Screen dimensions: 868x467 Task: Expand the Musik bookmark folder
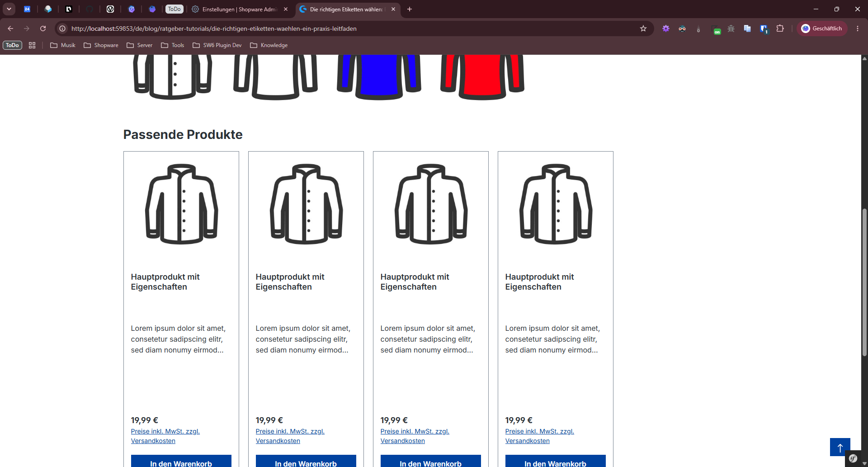[x=63, y=45]
